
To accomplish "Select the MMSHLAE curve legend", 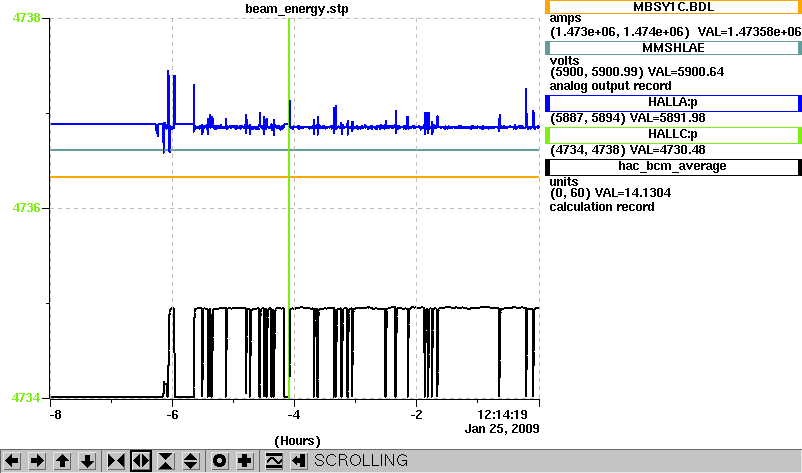I will coord(673,48).
